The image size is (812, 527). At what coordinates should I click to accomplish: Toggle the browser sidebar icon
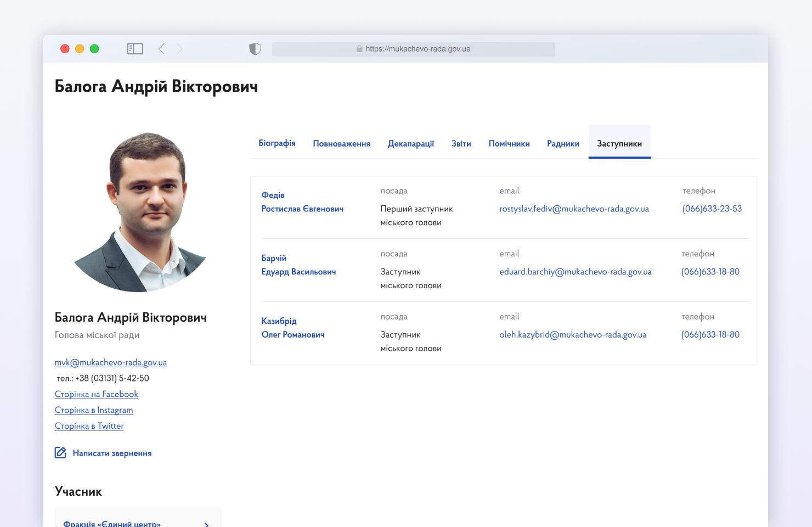click(x=135, y=49)
